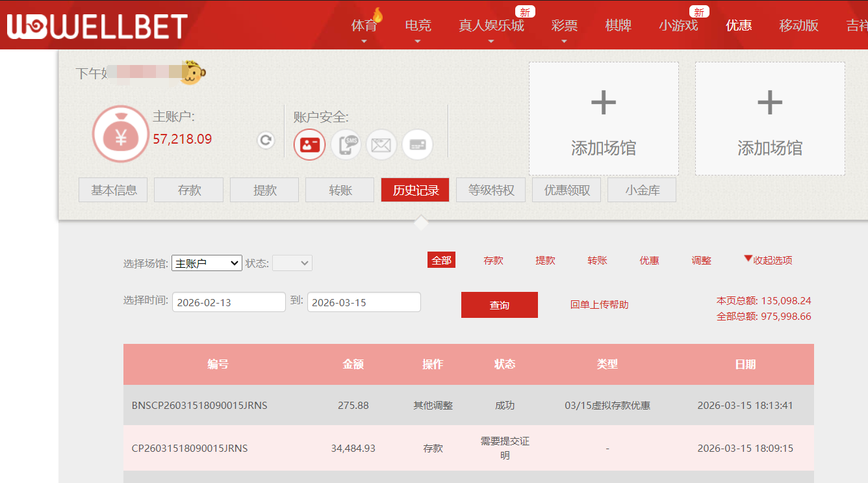Click the ID verification security icon

tap(309, 144)
